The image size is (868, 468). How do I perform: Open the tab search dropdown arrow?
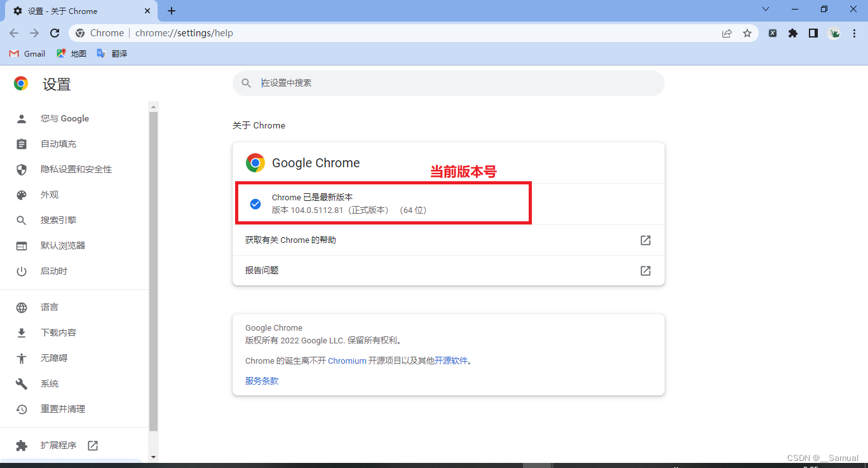pos(766,9)
